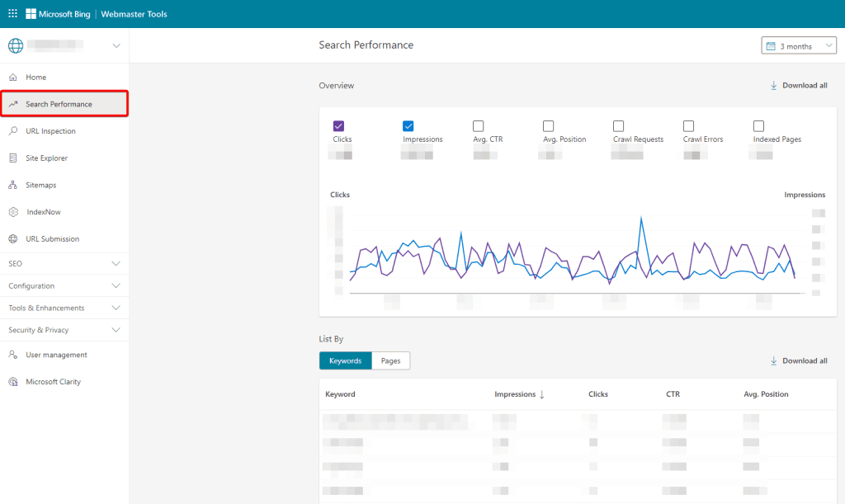Open URL Inspection magnifier icon
The image size is (845, 504).
[x=13, y=131]
